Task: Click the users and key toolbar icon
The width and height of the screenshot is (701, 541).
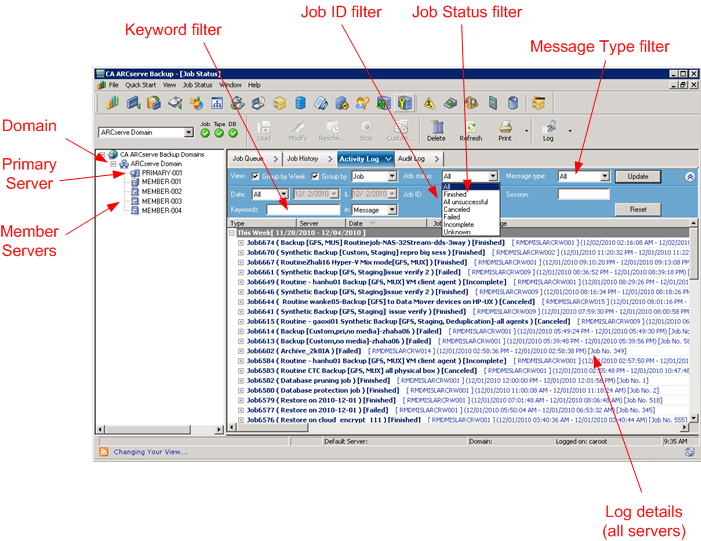Action: point(362,103)
